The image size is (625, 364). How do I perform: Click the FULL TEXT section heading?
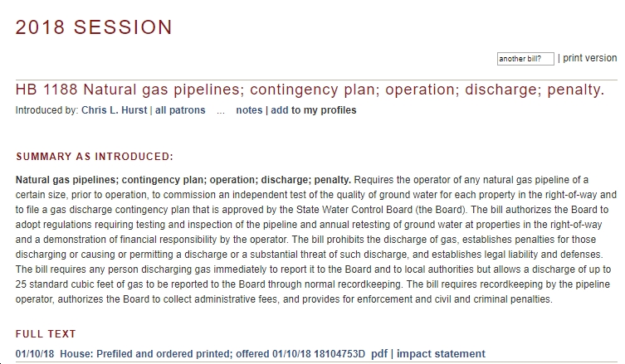[x=46, y=333]
